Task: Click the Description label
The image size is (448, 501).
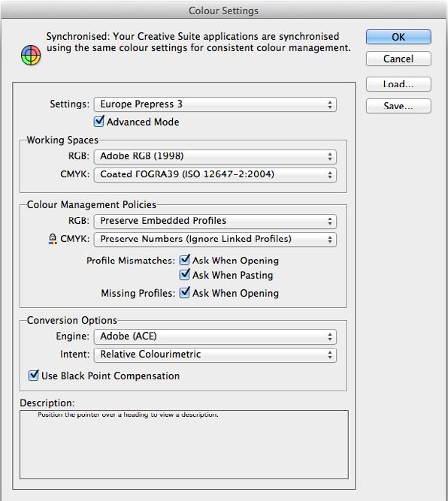Action: (47, 403)
